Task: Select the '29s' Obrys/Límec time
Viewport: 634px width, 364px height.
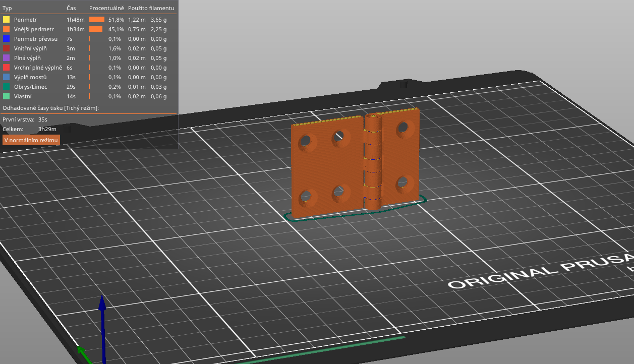Action: click(71, 86)
